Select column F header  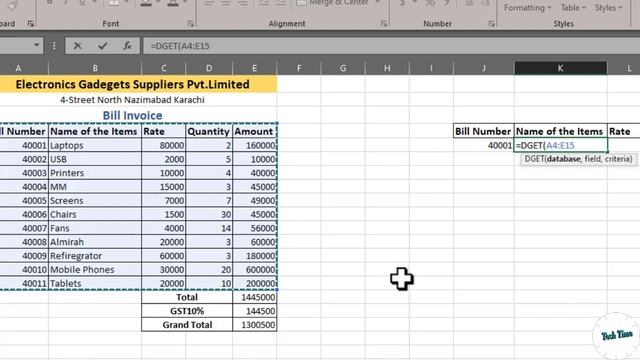click(x=299, y=68)
